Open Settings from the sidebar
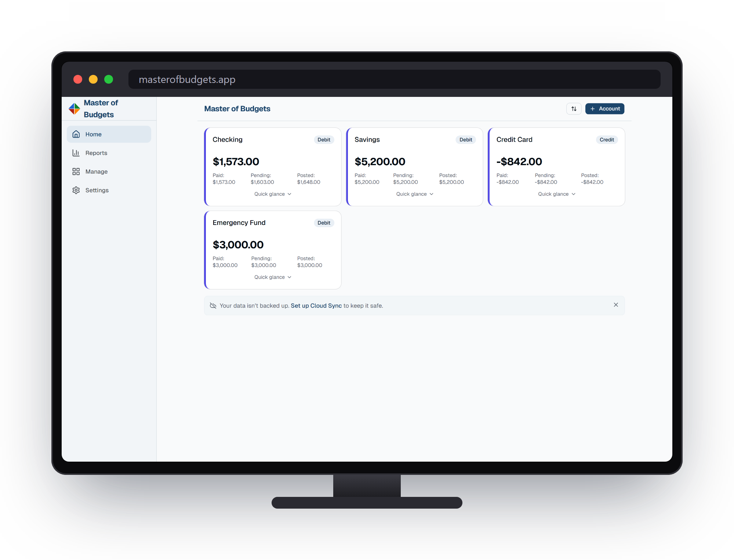The height and width of the screenshot is (560, 734). pyautogui.click(x=109, y=190)
